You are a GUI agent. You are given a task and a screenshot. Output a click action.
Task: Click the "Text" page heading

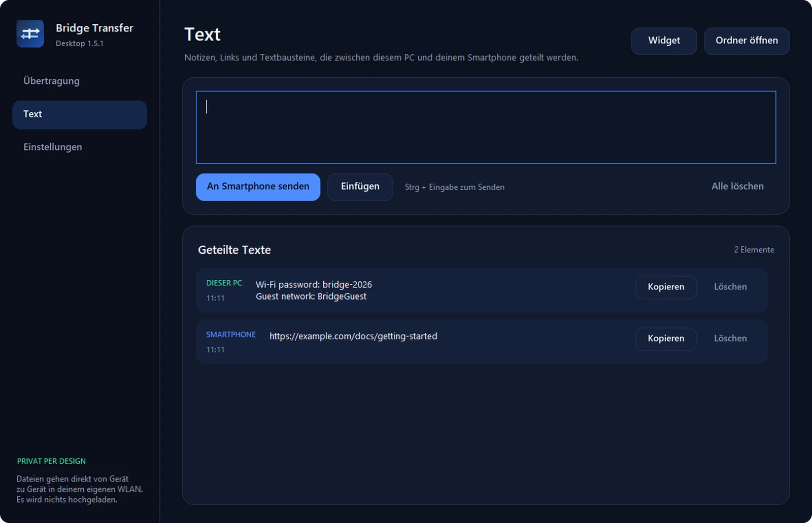tap(202, 35)
